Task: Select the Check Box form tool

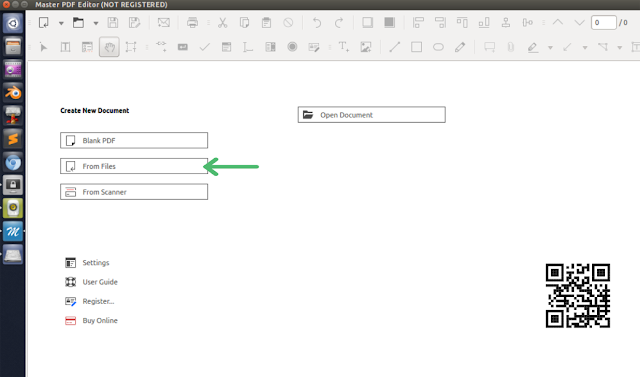Action: [x=204, y=47]
